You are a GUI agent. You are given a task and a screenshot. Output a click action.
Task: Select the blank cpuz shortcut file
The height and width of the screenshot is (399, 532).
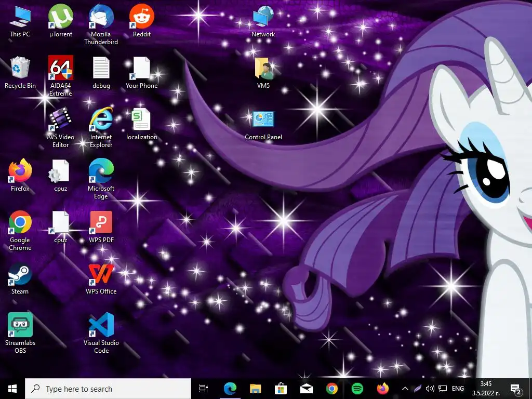pyautogui.click(x=60, y=227)
